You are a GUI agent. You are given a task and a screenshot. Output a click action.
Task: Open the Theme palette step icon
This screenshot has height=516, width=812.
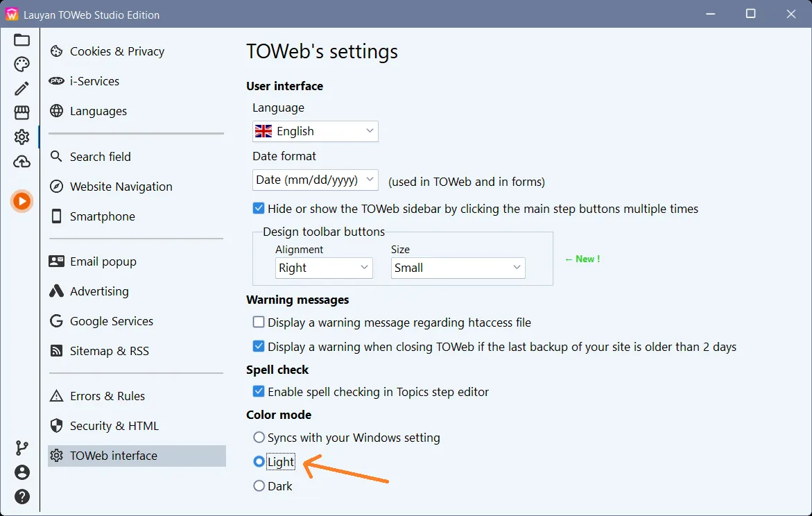click(x=21, y=64)
